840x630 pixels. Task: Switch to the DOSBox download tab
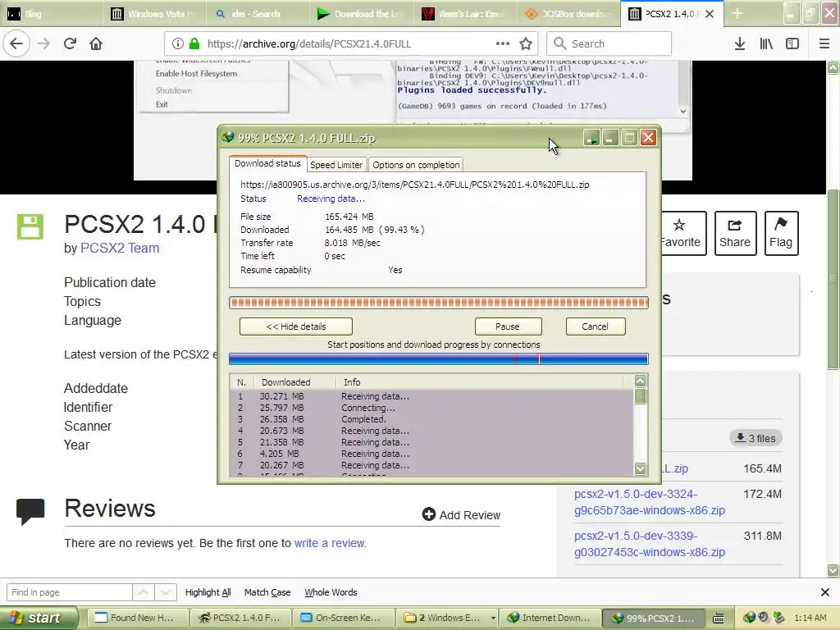(568, 13)
